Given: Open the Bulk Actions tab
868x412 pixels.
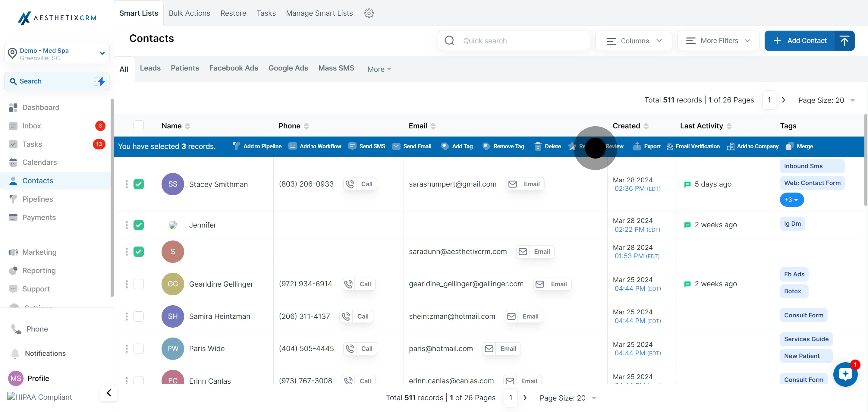Looking at the screenshot, I should point(189,13).
